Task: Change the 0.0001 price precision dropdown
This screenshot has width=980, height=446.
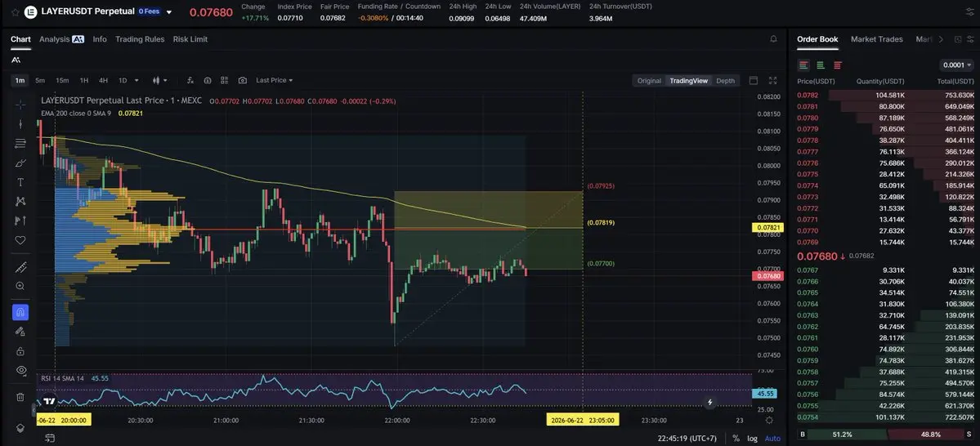Action: [957, 65]
